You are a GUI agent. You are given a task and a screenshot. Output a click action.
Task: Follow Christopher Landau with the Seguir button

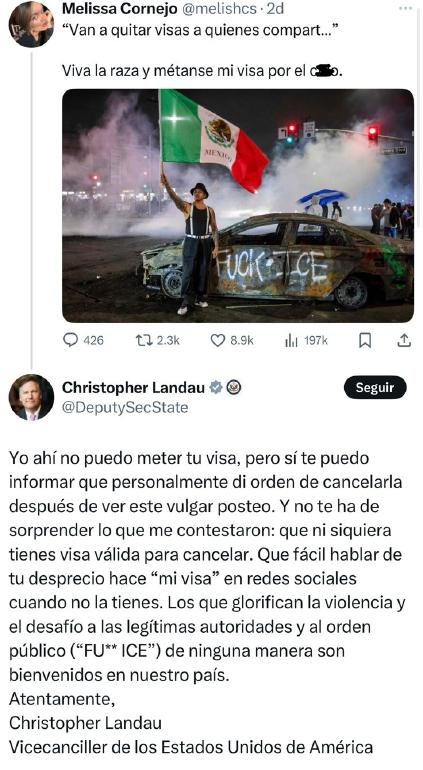(x=375, y=387)
